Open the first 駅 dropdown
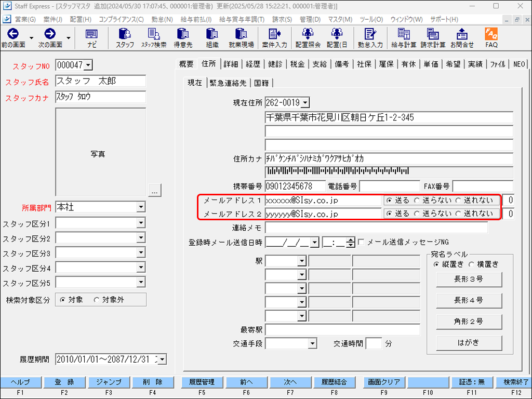The image size is (532, 399). (x=302, y=261)
